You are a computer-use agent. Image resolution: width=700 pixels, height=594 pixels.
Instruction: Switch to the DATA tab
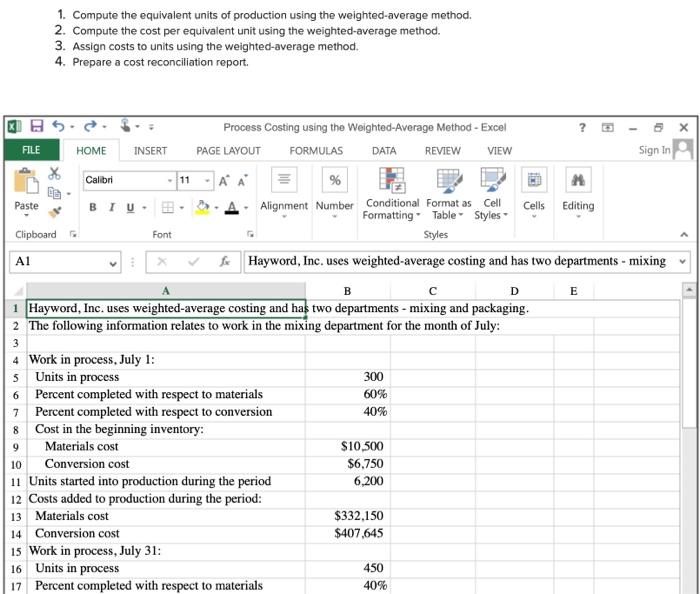(x=384, y=151)
